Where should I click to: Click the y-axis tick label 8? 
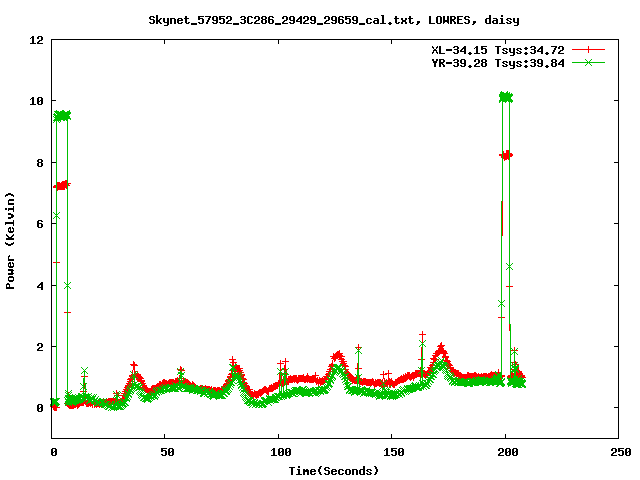click(x=40, y=163)
